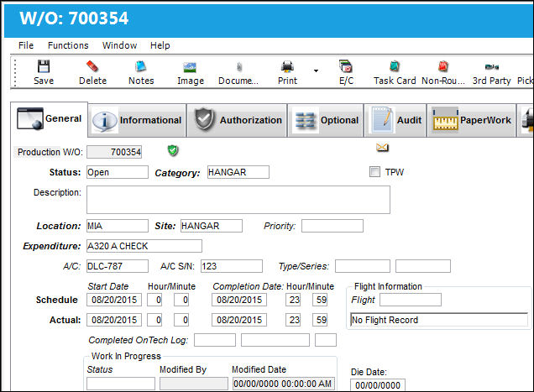Click the second Type/Series field
The height and width of the screenshot is (392, 534).
(423, 266)
